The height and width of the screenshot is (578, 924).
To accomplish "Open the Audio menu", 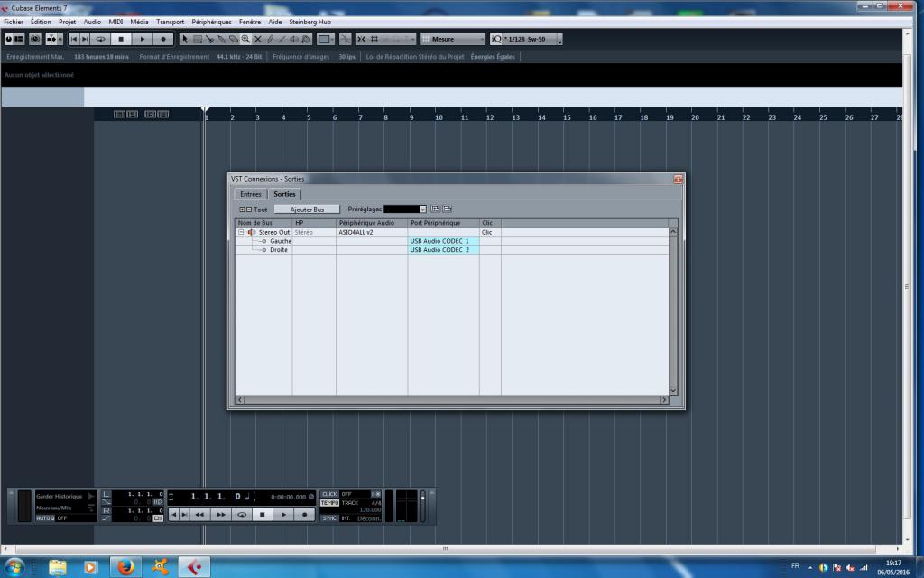I will (x=92, y=22).
